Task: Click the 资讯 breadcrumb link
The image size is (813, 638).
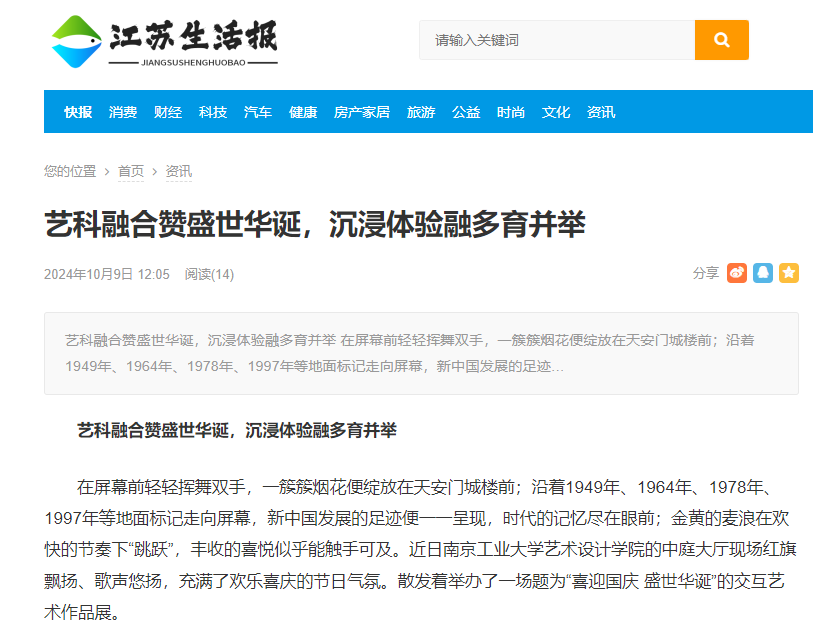Action: (x=179, y=171)
